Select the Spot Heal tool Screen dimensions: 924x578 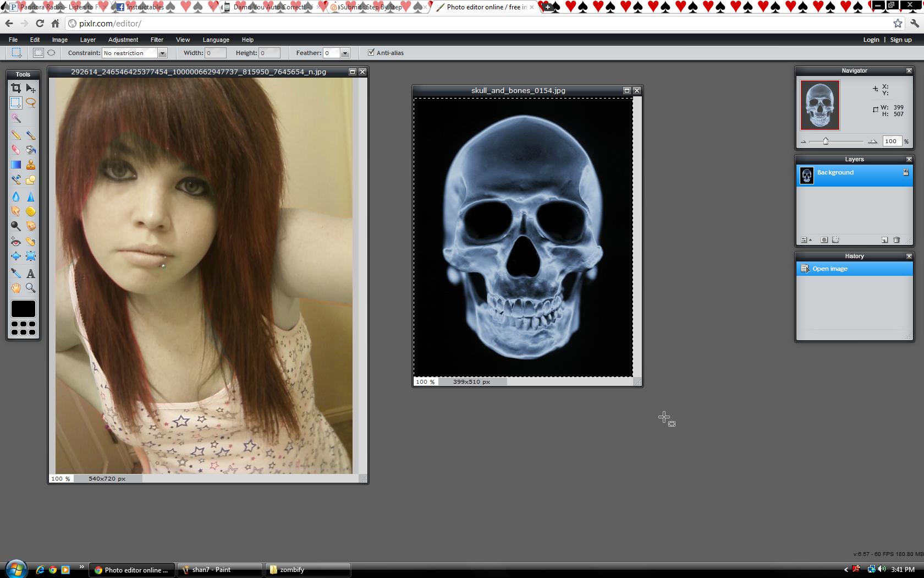(x=31, y=241)
